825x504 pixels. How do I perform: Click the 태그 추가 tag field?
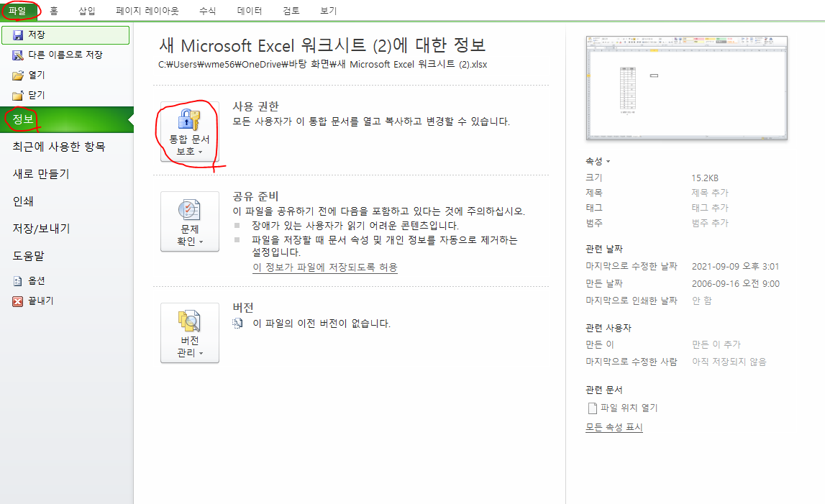pyautogui.click(x=710, y=208)
